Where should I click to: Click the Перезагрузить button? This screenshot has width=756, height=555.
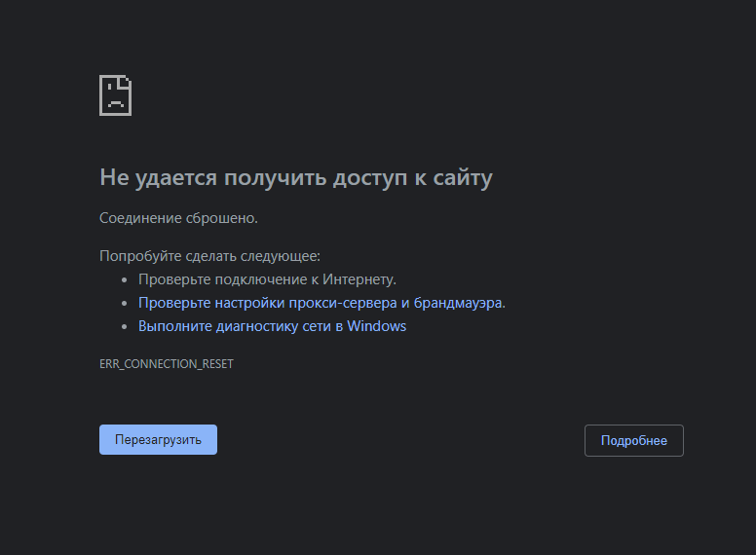(x=158, y=439)
